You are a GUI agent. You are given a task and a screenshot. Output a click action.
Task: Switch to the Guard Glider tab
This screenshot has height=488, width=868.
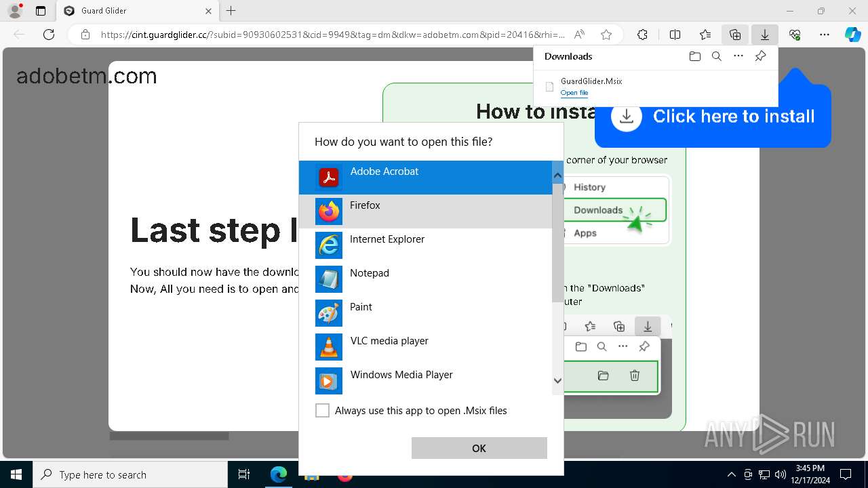[139, 11]
